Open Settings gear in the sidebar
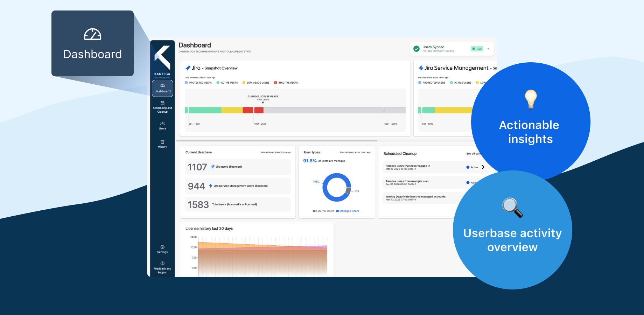Image resolution: width=644 pixels, height=315 pixels. [x=162, y=249]
